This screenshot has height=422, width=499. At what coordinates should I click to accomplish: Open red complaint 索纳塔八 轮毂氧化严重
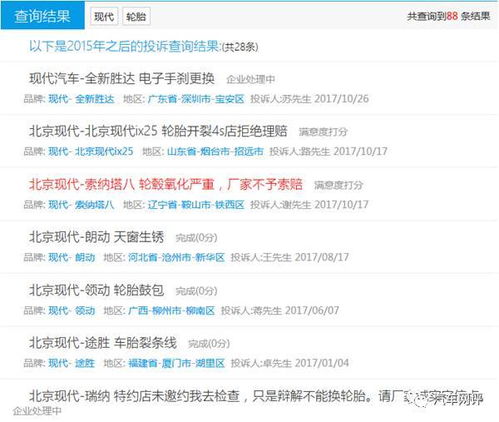click(x=166, y=184)
